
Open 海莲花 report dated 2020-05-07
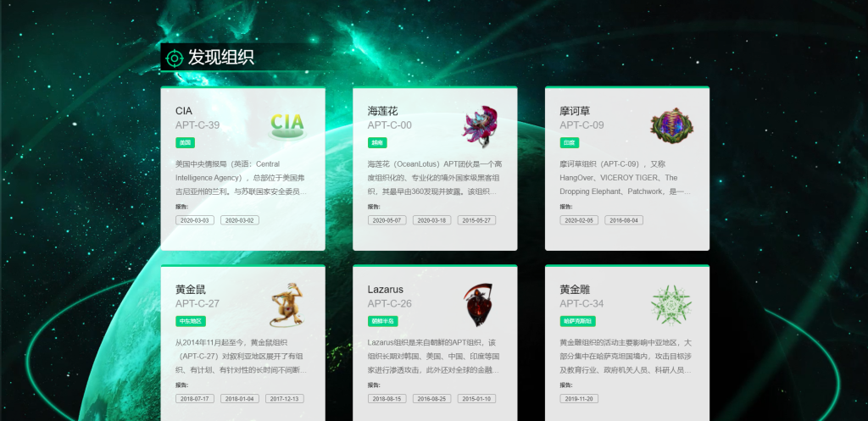387,220
